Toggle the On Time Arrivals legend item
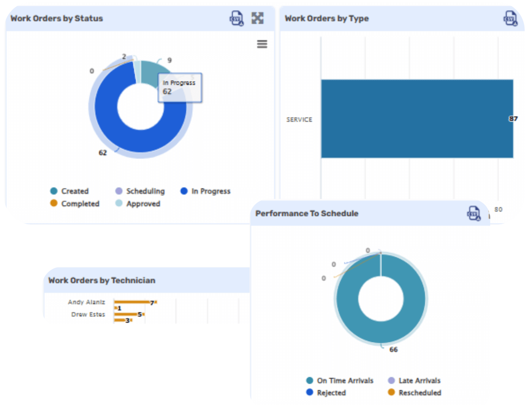Screen dimensions: 532x418 tap(340, 380)
